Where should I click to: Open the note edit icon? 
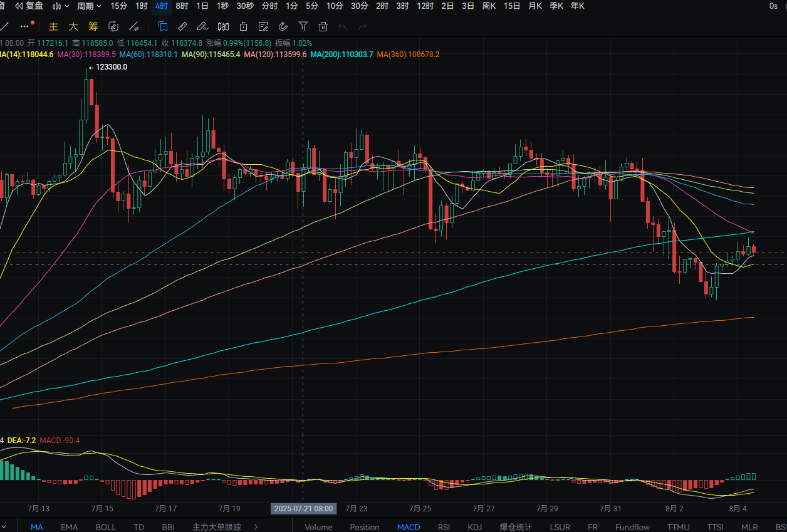click(263, 26)
